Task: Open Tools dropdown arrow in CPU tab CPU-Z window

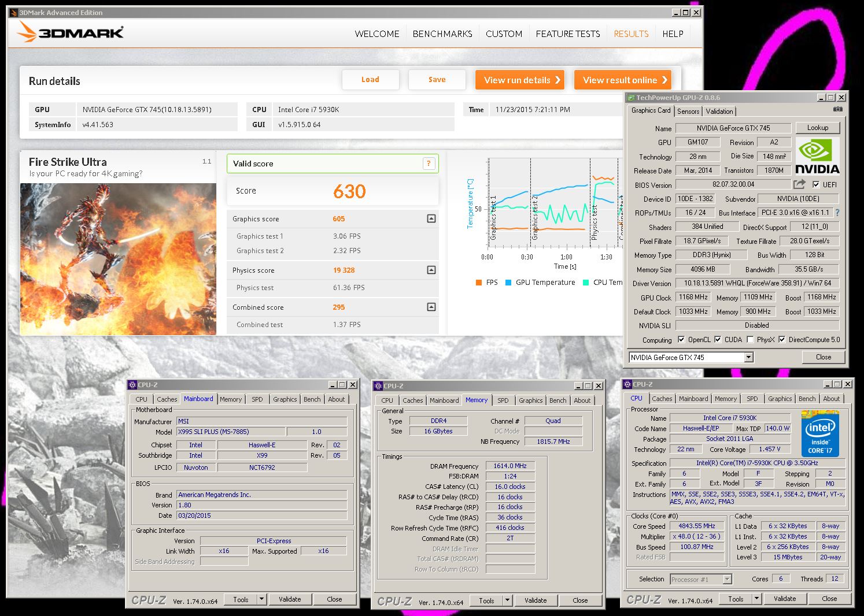Action: [756, 599]
